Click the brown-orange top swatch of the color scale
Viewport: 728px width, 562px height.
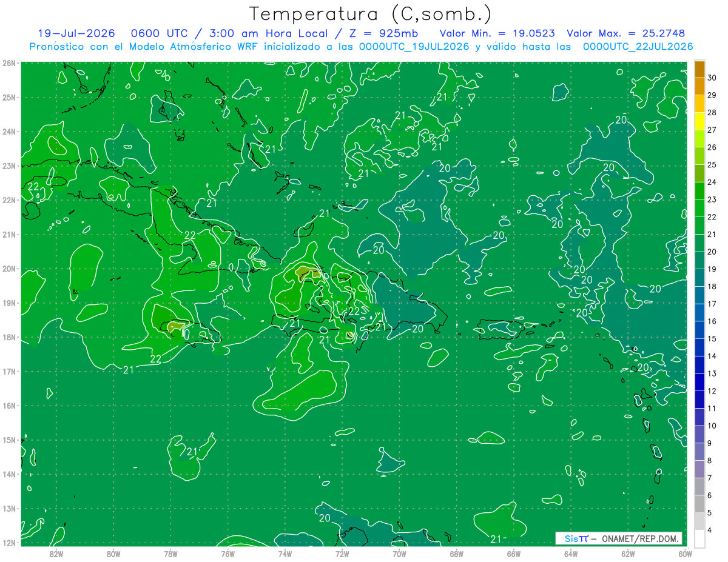coord(699,69)
